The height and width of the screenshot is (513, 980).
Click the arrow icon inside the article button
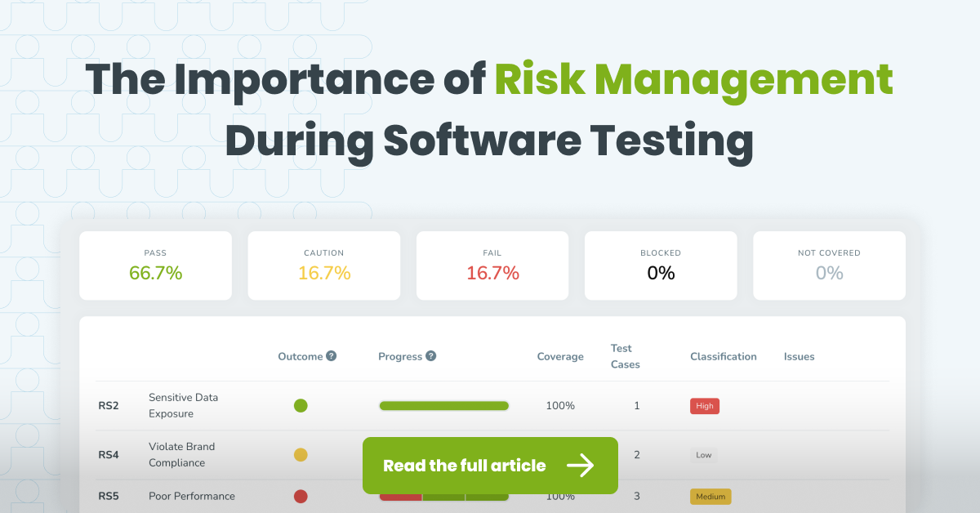[x=583, y=466]
